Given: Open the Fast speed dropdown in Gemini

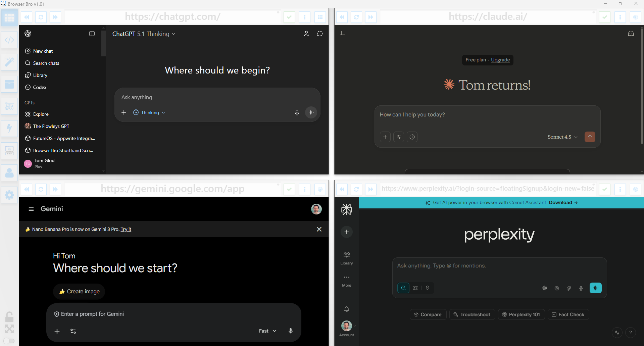Looking at the screenshot, I should coord(267,331).
